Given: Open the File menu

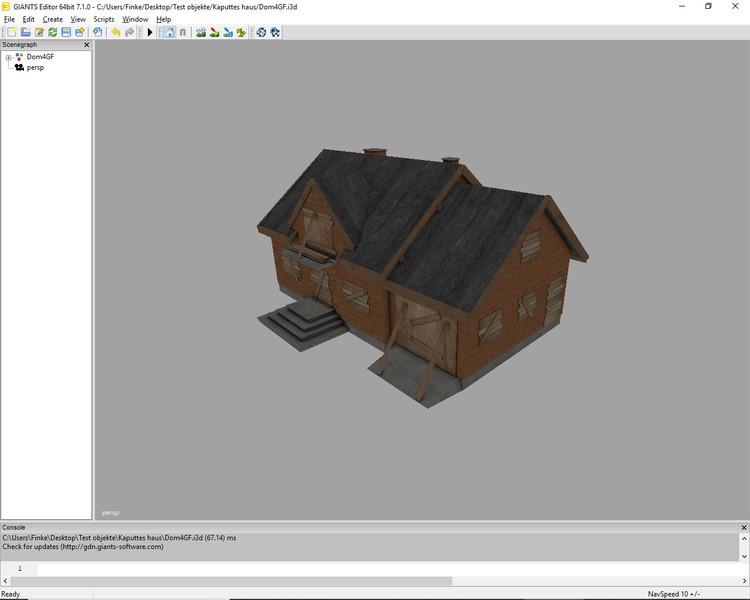Looking at the screenshot, I should pos(9,19).
